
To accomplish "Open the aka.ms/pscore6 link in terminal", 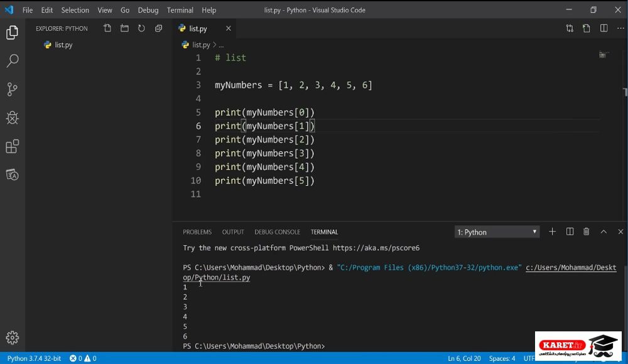I will (376, 248).
